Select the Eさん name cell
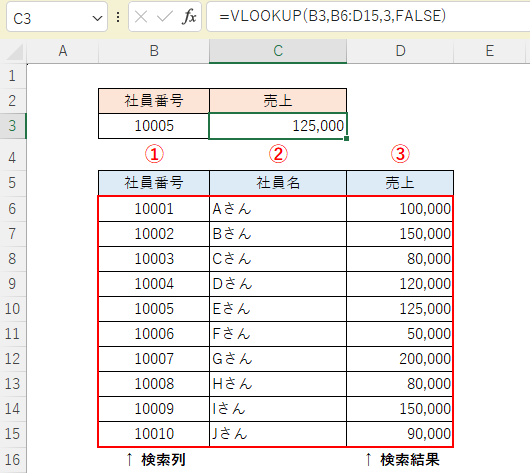Viewport: 530px width, 473px height. pyautogui.click(x=278, y=309)
